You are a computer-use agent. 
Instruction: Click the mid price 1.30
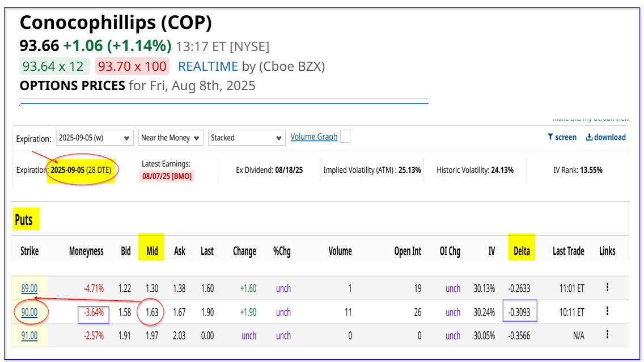152,288
